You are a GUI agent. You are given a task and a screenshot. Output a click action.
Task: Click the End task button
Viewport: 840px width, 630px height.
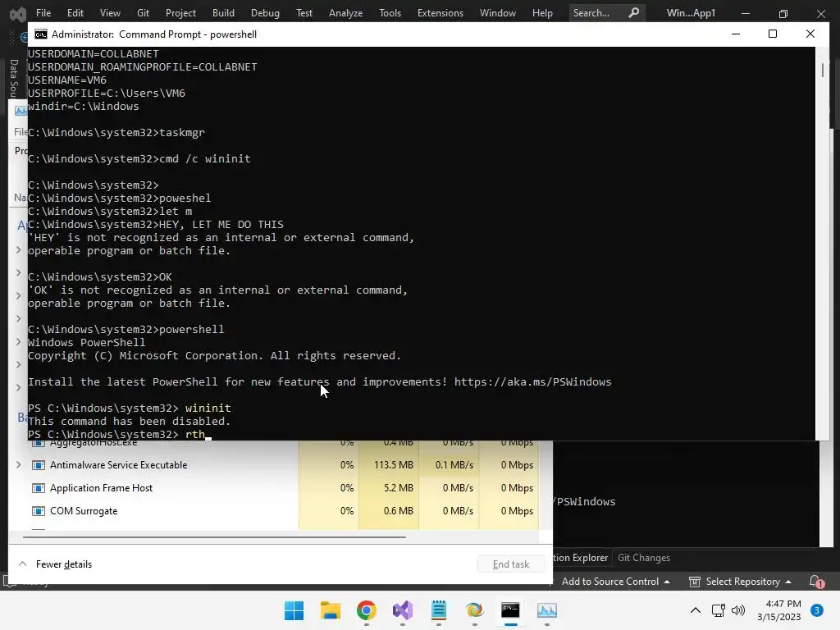pyautogui.click(x=511, y=564)
